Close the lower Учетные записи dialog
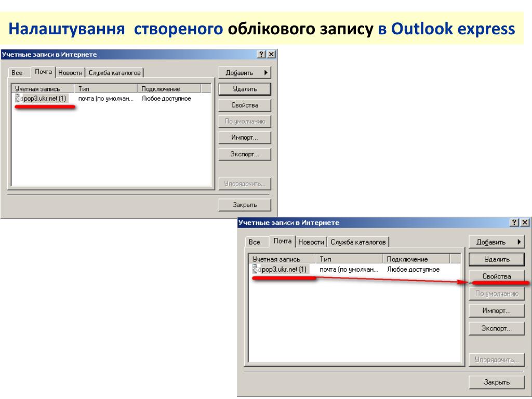 coord(525,222)
